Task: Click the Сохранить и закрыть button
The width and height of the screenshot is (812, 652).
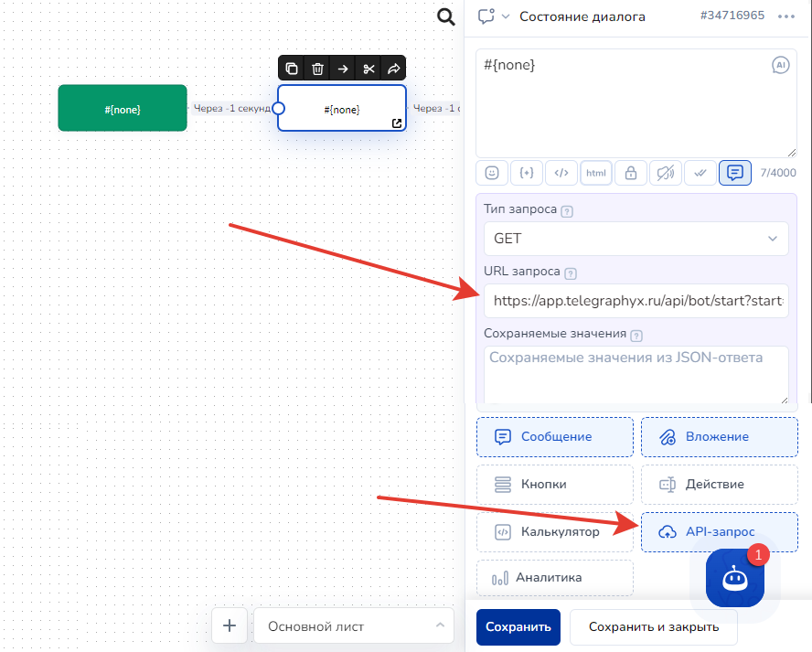Action: pyautogui.click(x=653, y=627)
